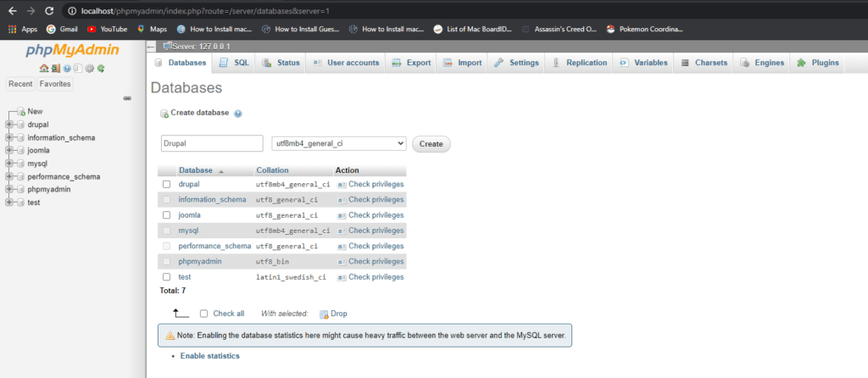Click the Drop link for selected databases
The image size is (868, 378).
click(x=334, y=314)
